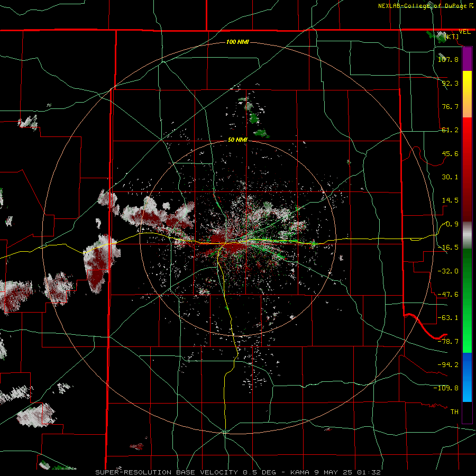Select the -109.8 scale value

pyautogui.click(x=446, y=388)
